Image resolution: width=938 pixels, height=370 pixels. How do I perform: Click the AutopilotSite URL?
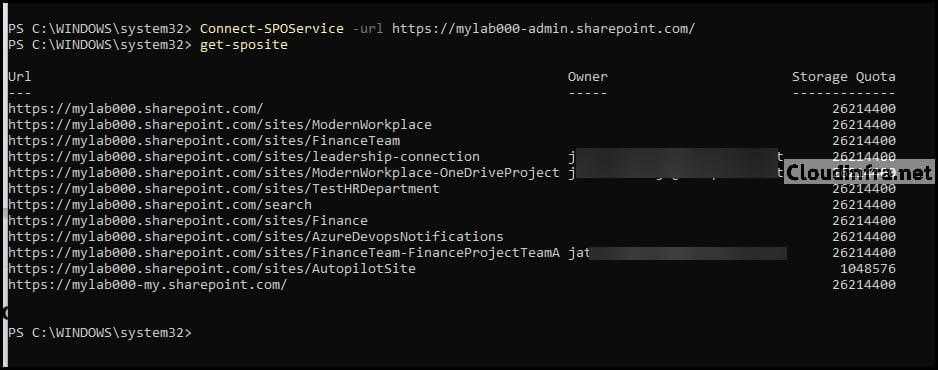tap(212, 268)
